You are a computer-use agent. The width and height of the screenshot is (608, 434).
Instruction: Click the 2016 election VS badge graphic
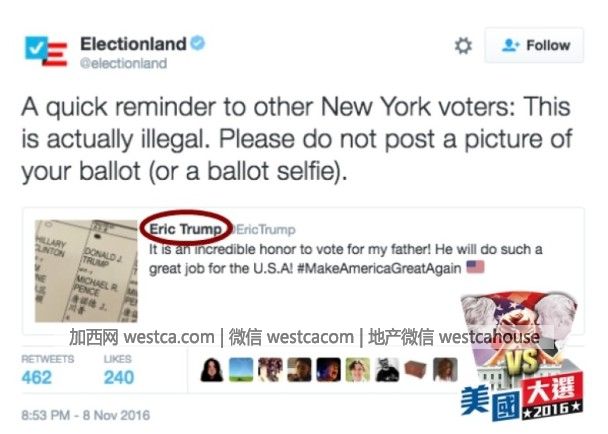pos(522,357)
